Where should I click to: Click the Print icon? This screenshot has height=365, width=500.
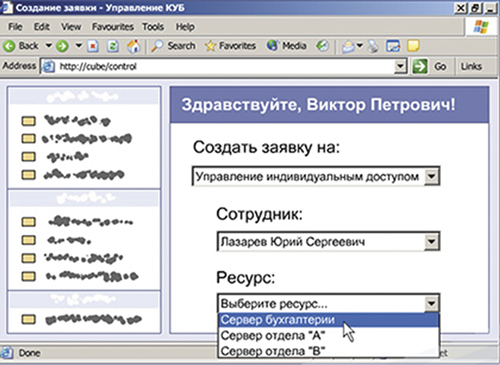373,46
